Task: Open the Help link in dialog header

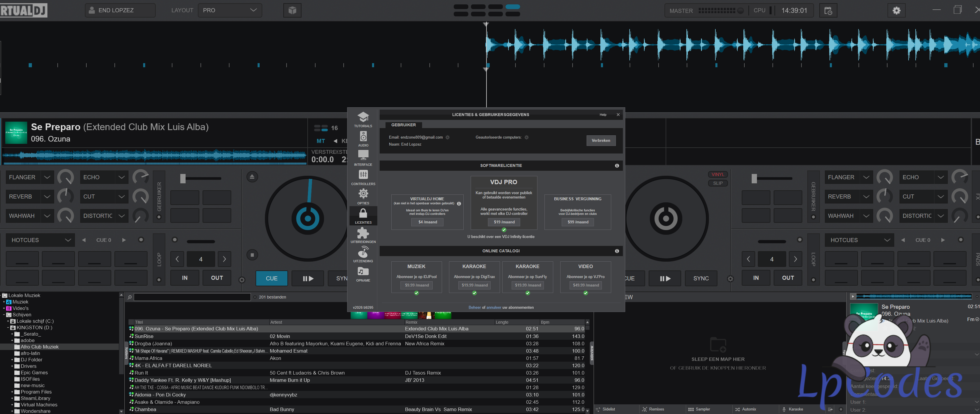Action: click(603, 115)
